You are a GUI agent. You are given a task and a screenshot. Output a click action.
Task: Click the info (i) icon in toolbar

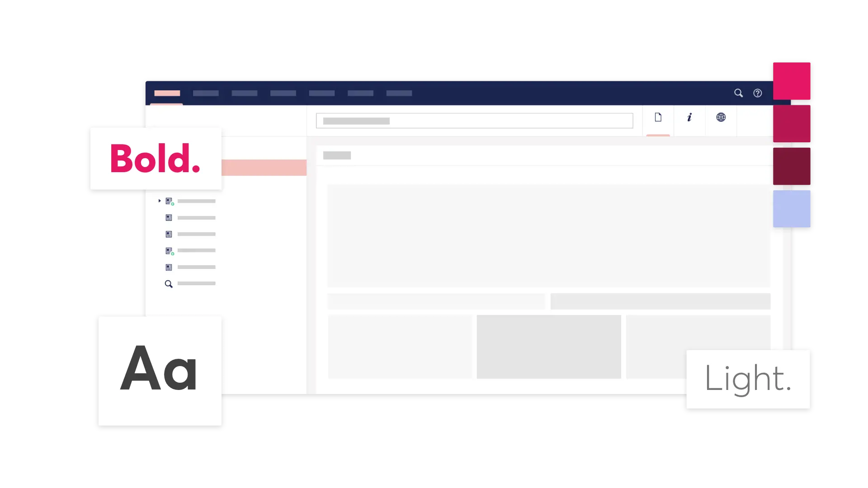pos(689,117)
